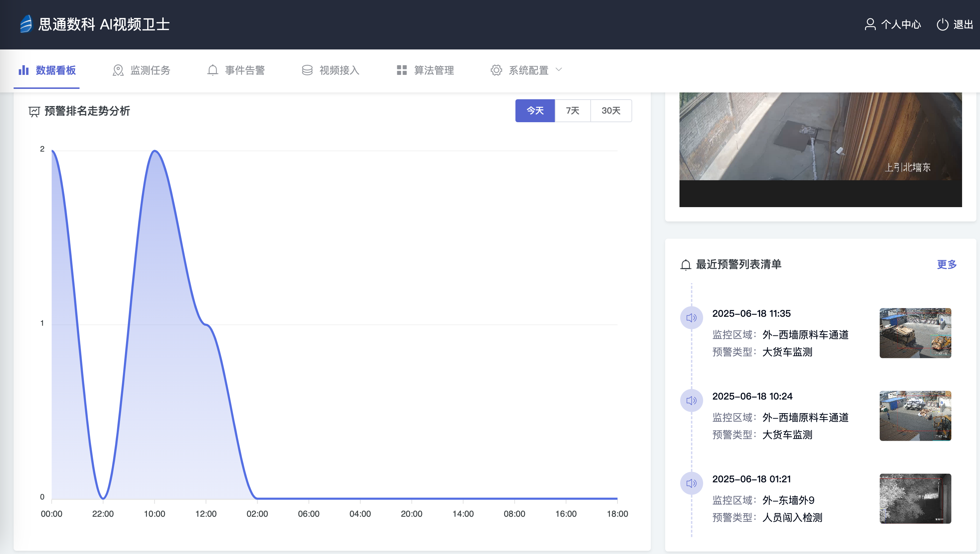Image resolution: width=980 pixels, height=554 pixels.
Task: Click 更多 link for recent alerts
Action: click(x=947, y=264)
